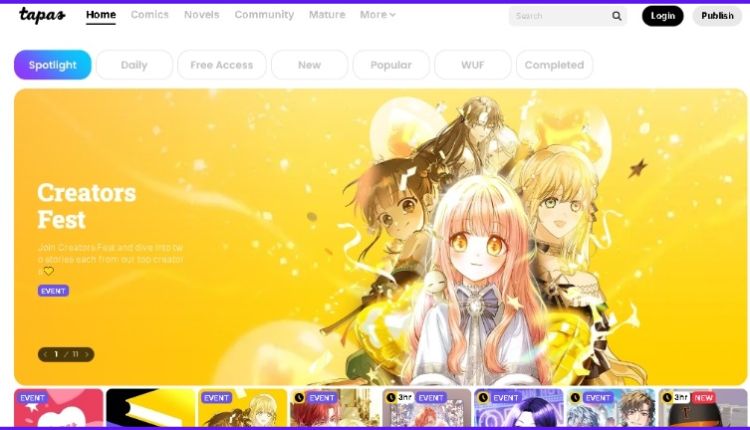The image size is (750, 430).
Task: Click clock icon on red-haired character thumbnail
Action: tap(299, 397)
